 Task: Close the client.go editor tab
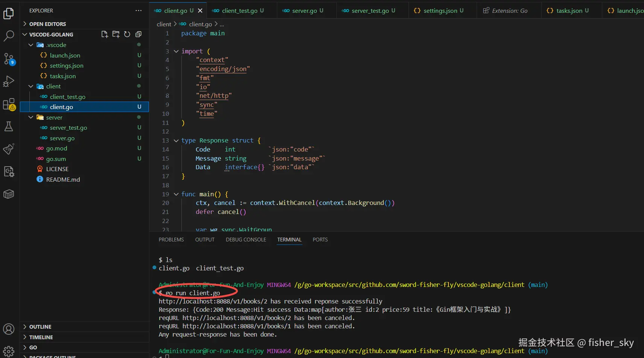(x=200, y=11)
